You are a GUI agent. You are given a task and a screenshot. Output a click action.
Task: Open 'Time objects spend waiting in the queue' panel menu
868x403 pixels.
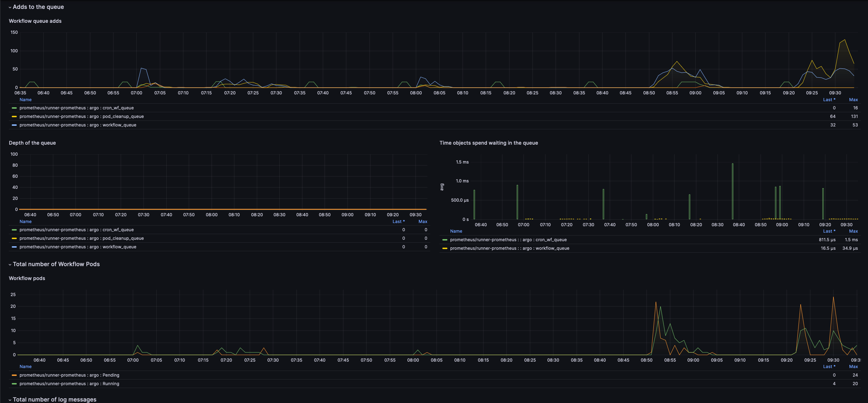488,143
